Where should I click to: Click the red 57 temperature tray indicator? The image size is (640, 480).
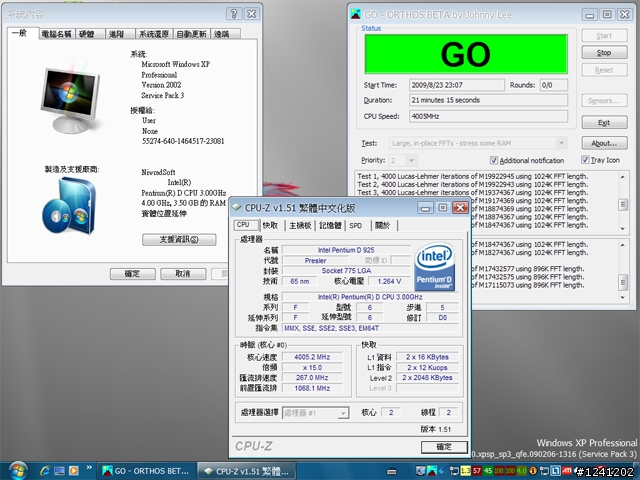[476, 471]
